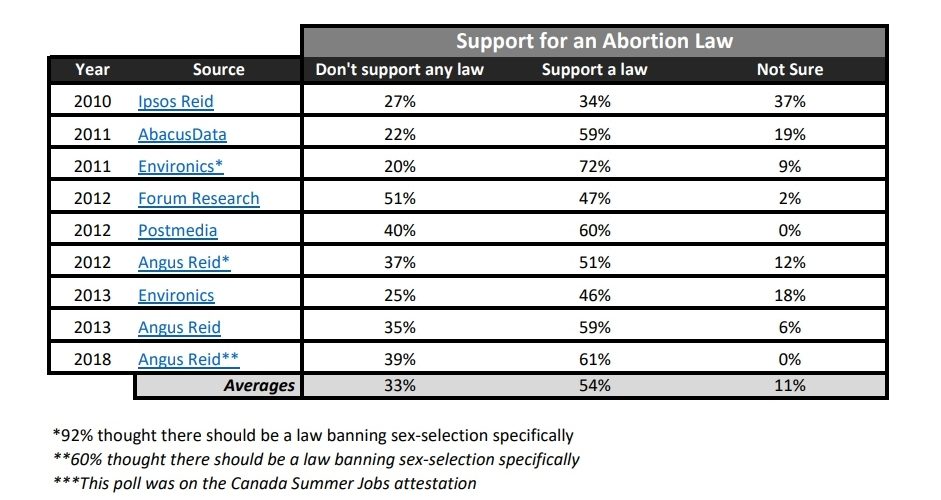
Task: Click the Support for an Abortion Law title
Action: click(x=595, y=41)
